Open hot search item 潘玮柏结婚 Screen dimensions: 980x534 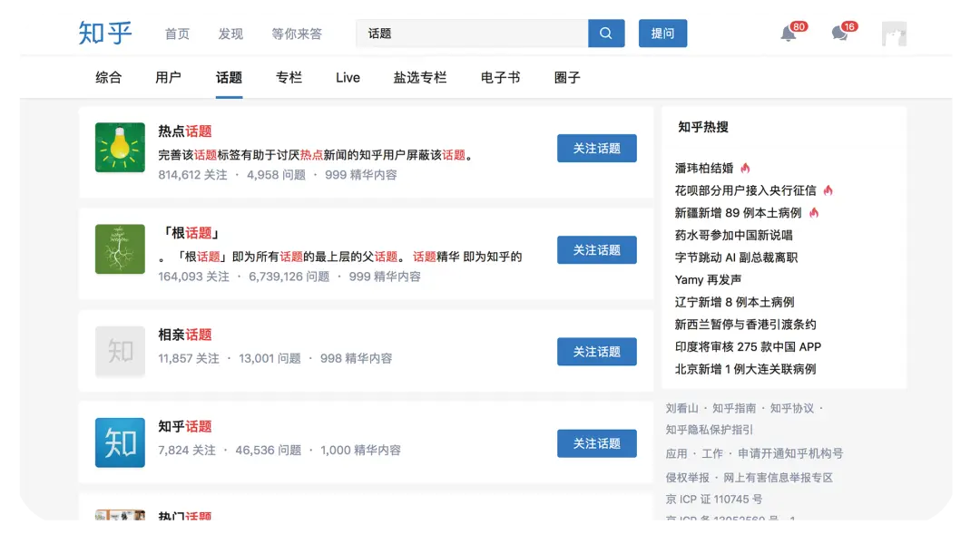[704, 169]
